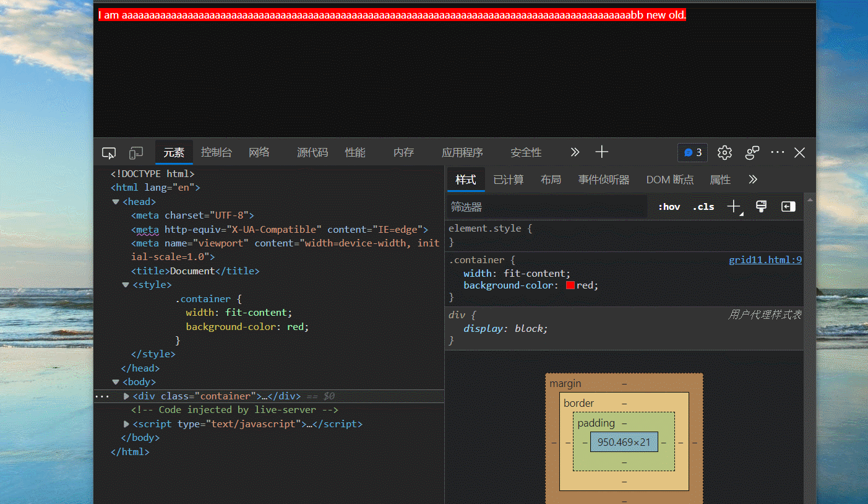Image resolution: width=868 pixels, height=504 pixels.
Task: Click the margin label in box model
Action: click(565, 384)
